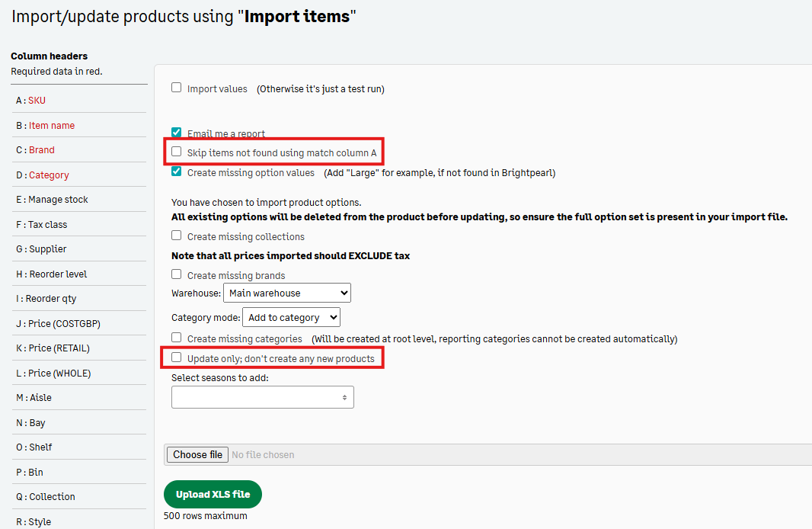Select column header C: Brand

(x=35, y=149)
